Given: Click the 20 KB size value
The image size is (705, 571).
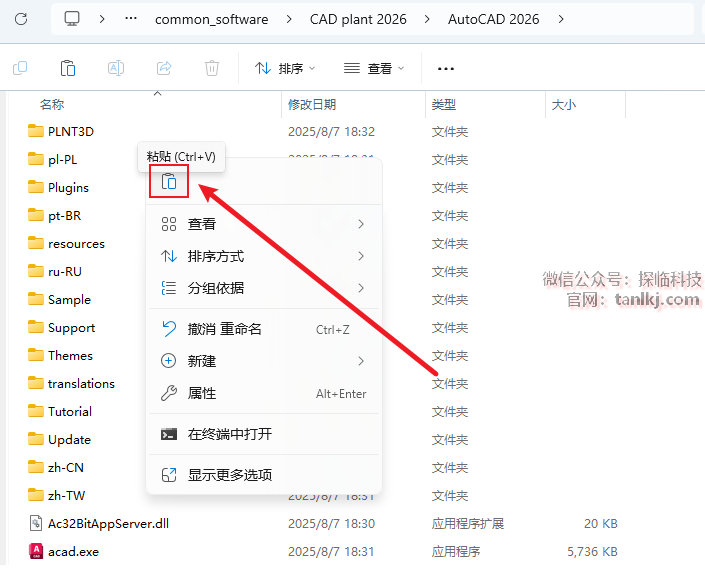Looking at the screenshot, I should (x=601, y=524).
